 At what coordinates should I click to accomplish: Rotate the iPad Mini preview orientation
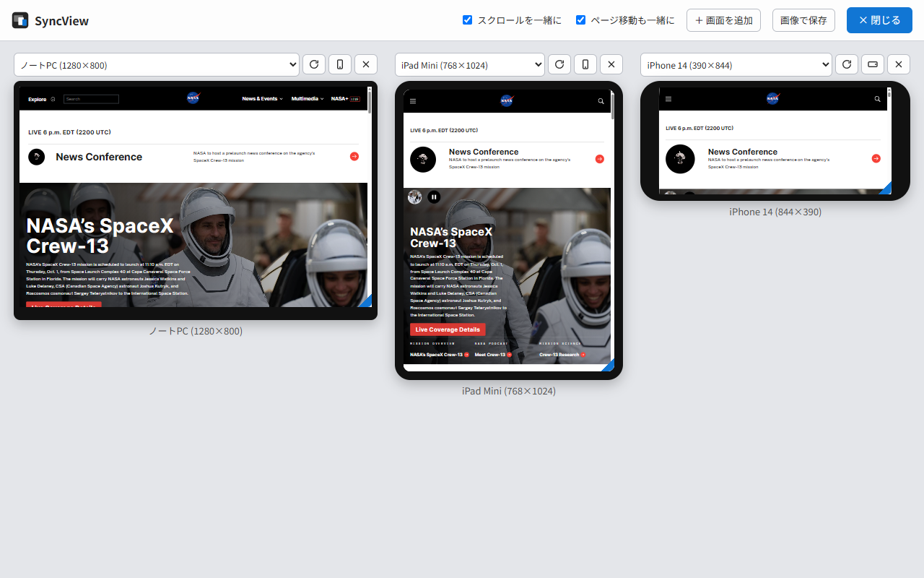coord(585,64)
